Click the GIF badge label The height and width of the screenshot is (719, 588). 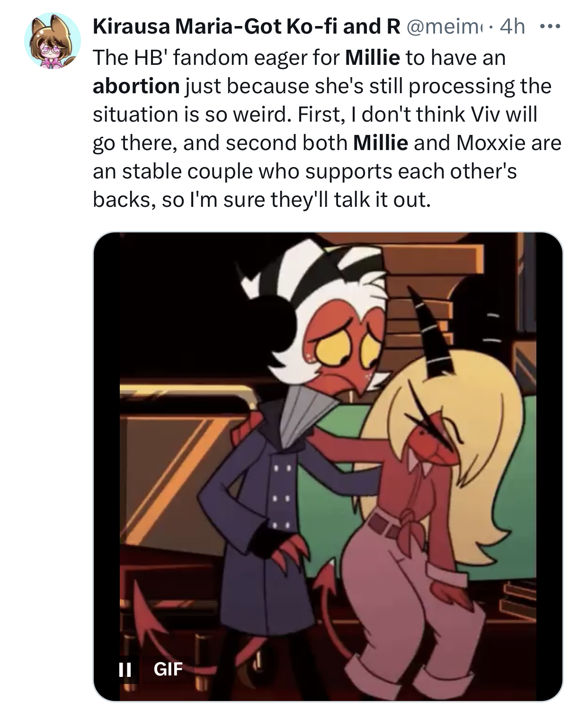(x=168, y=669)
